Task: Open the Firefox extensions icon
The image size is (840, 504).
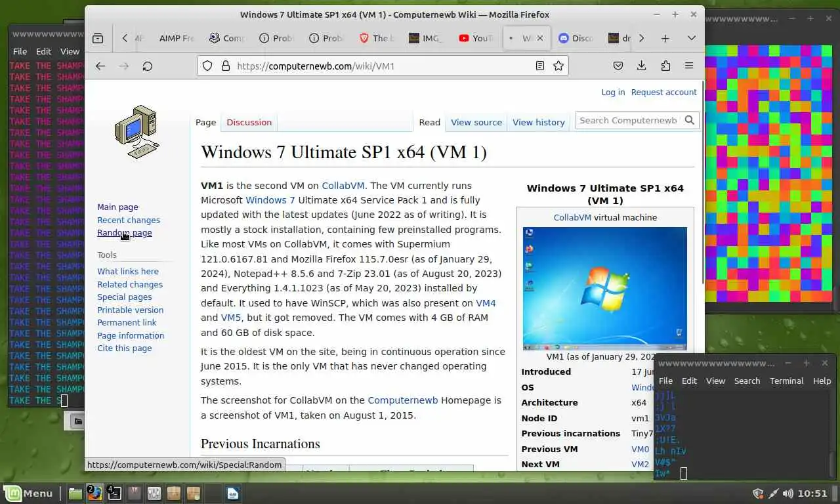Action: (x=665, y=66)
